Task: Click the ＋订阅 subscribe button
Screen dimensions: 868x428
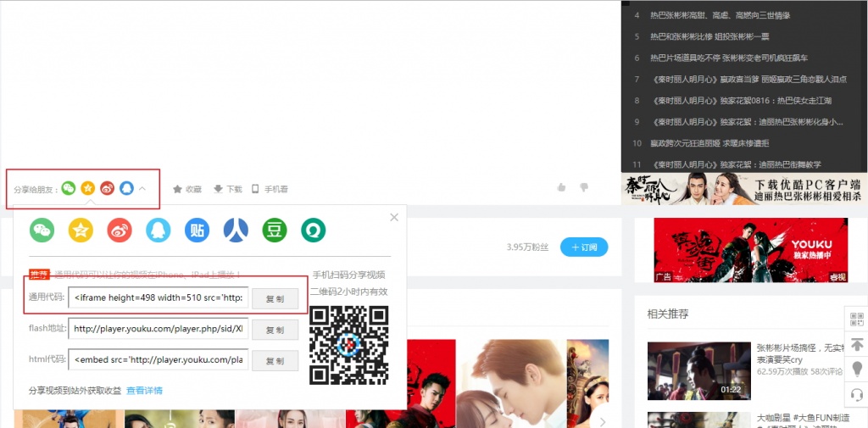Action: point(584,247)
